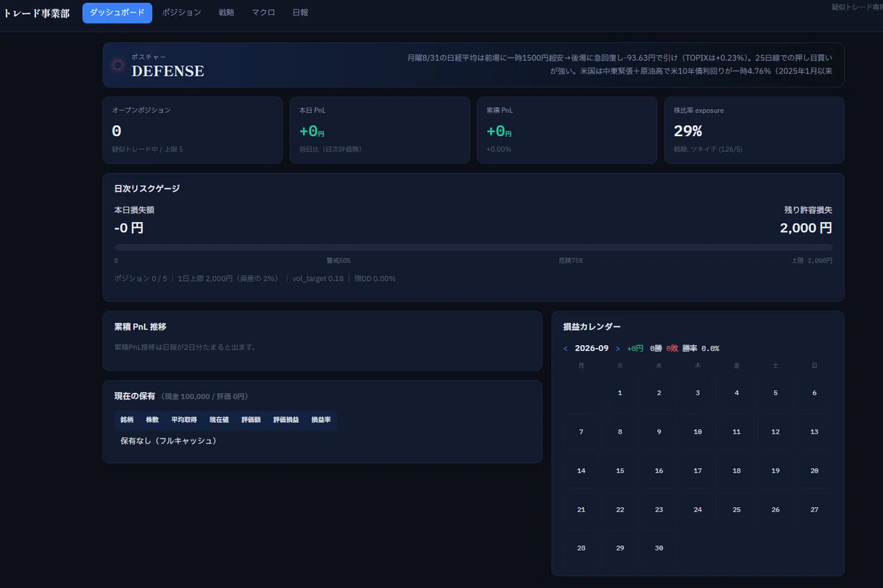Open the 日報 tab
The image size is (883, 588).
tap(300, 13)
